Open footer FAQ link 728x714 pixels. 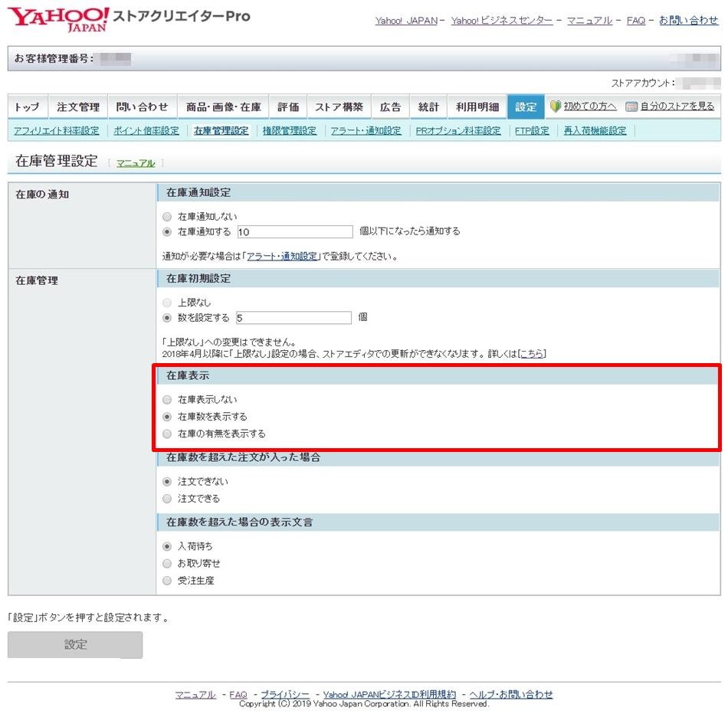(x=238, y=695)
